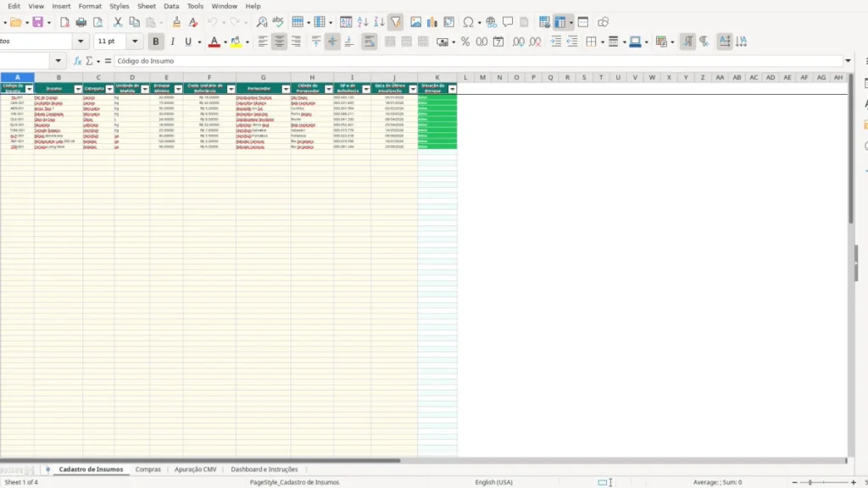This screenshot has height=488, width=868.
Task: Open the Insert Chart icon
Action: pos(432,22)
